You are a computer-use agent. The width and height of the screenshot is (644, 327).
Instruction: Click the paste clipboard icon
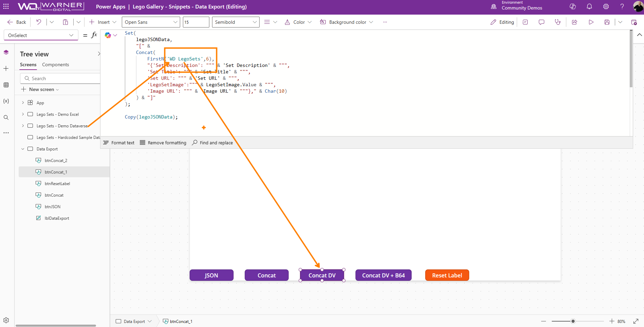click(x=65, y=22)
